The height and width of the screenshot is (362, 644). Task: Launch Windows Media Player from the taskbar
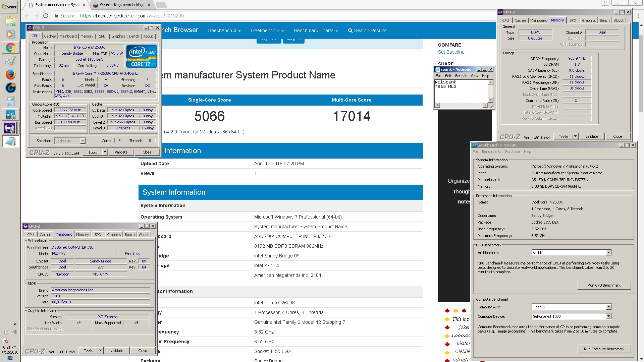coord(10,34)
